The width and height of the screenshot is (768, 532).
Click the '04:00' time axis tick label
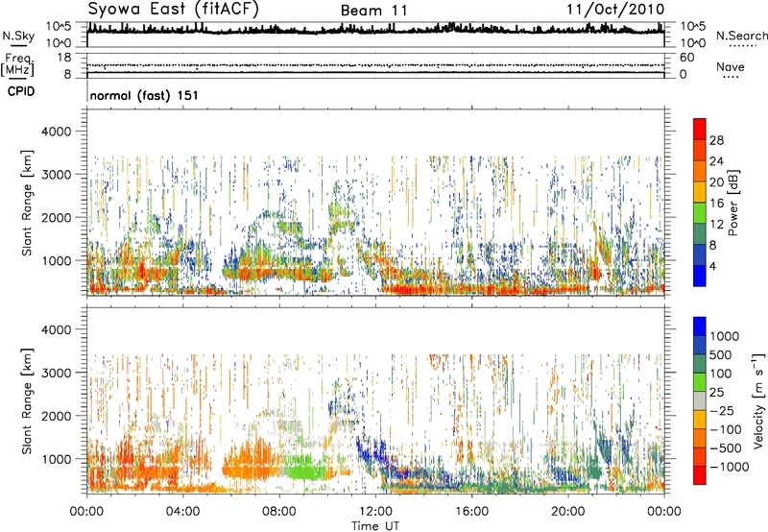coord(182,512)
